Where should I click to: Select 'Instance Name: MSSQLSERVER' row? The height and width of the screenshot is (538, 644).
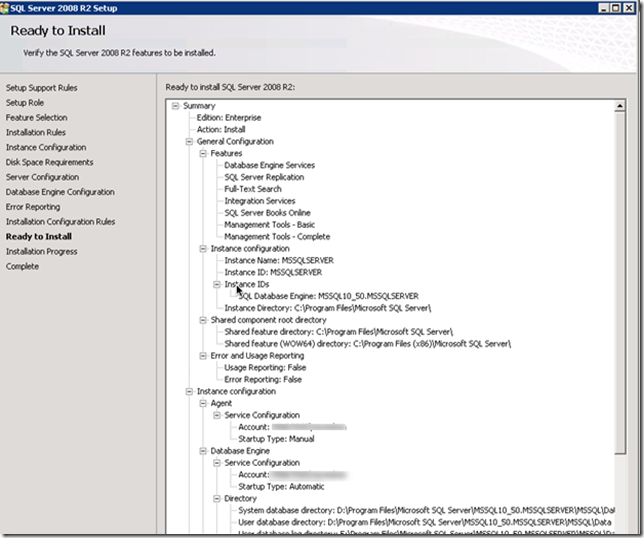coord(279,261)
